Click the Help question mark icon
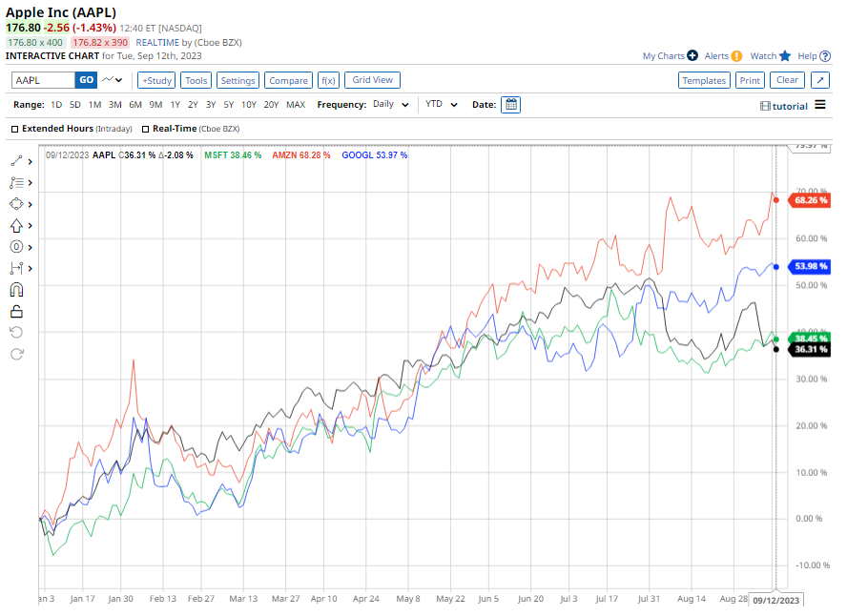 (825, 56)
